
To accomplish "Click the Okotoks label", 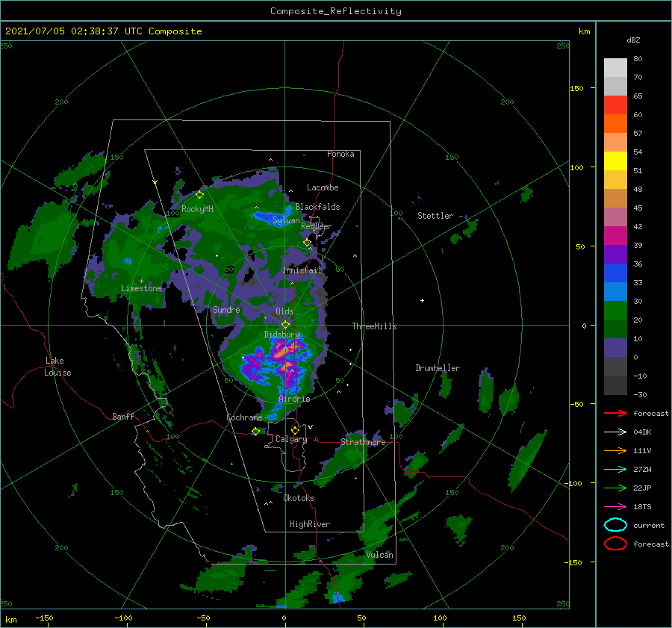I will click(x=299, y=498).
